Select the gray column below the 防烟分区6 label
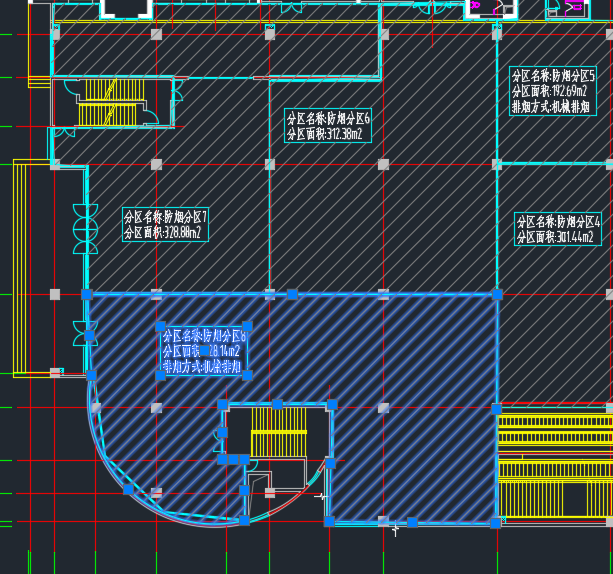613x574 pixels. click(x=269, y=164)
